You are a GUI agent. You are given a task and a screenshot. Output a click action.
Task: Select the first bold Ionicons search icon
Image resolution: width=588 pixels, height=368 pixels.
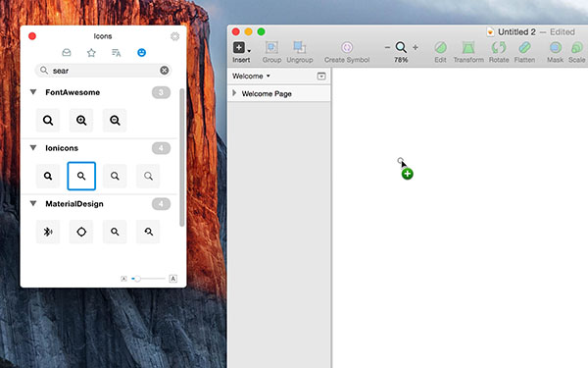click(x=48, y=176)
